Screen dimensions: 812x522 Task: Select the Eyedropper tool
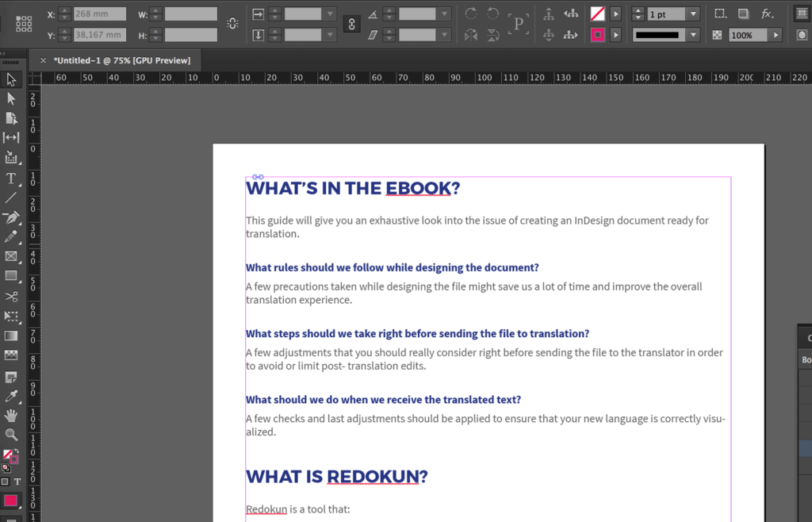click(11, 396)
